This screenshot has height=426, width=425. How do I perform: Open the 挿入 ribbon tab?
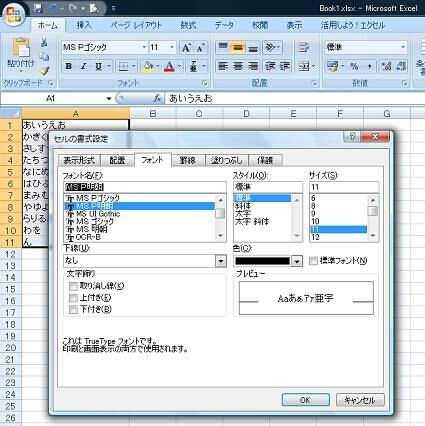tap(84, 25)
